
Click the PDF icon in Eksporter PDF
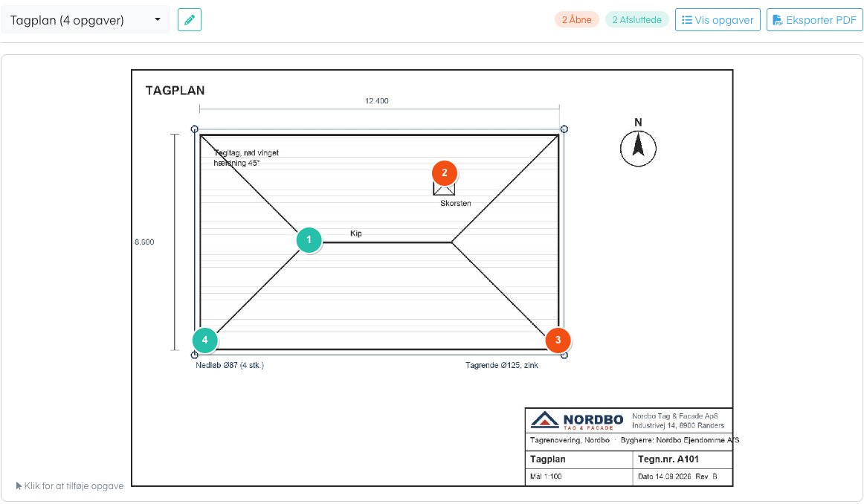point(778,20)
